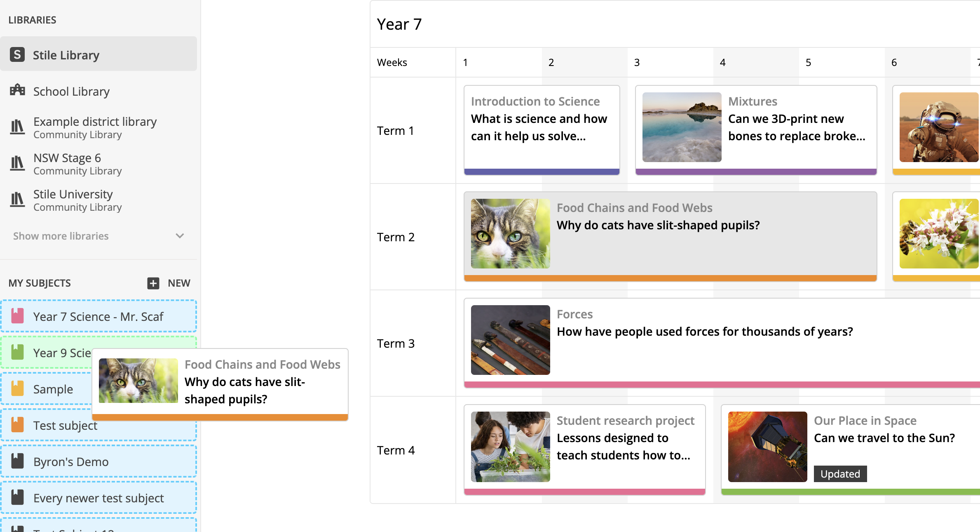This screenshot has width=980, height=532.
Task: Select the Sample subject
Action: point(53,389)
